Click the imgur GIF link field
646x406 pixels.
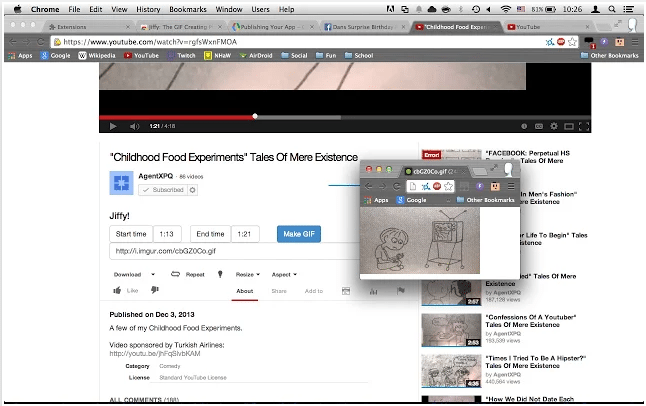(234, 251)
